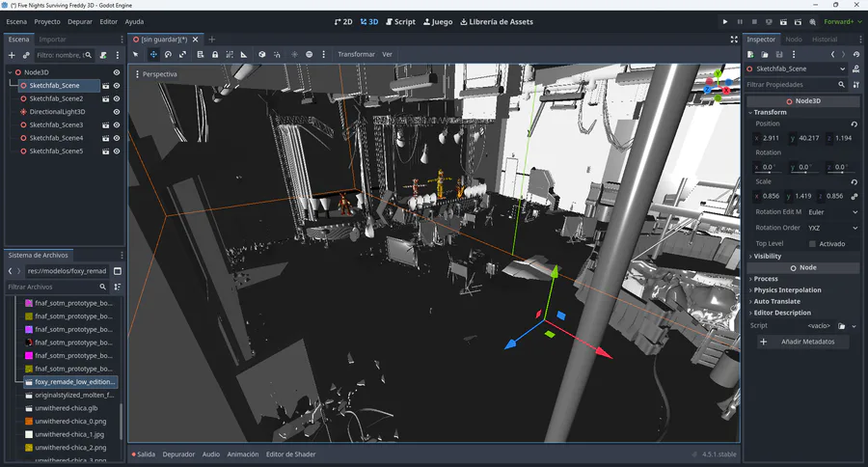
Task: Activate the Move Mode tool
Action: pos(153,54)
